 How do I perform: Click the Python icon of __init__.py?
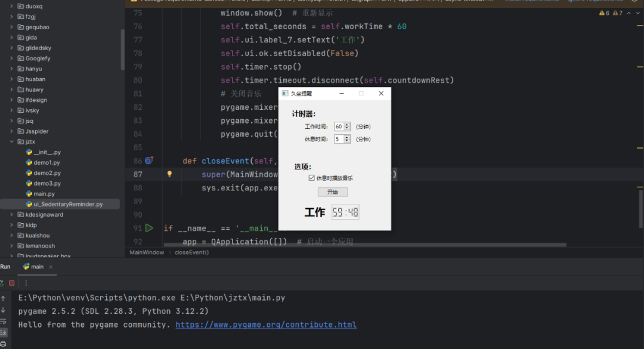[x=29, y=152]
